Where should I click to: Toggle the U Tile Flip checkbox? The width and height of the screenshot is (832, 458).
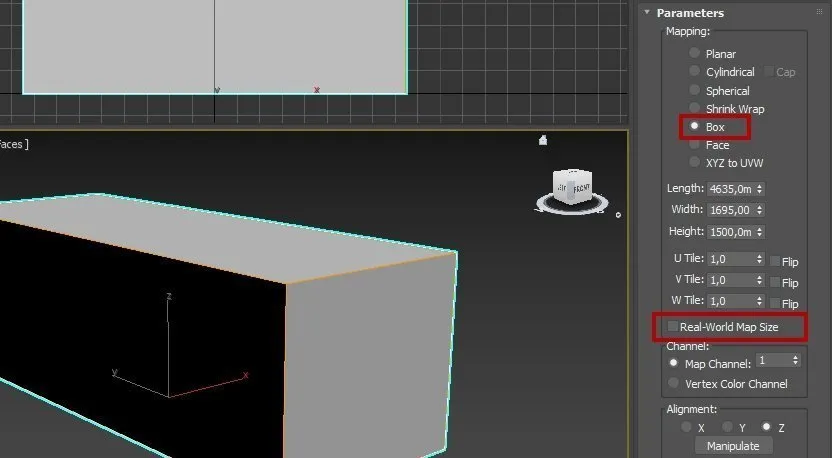point(775,261)
